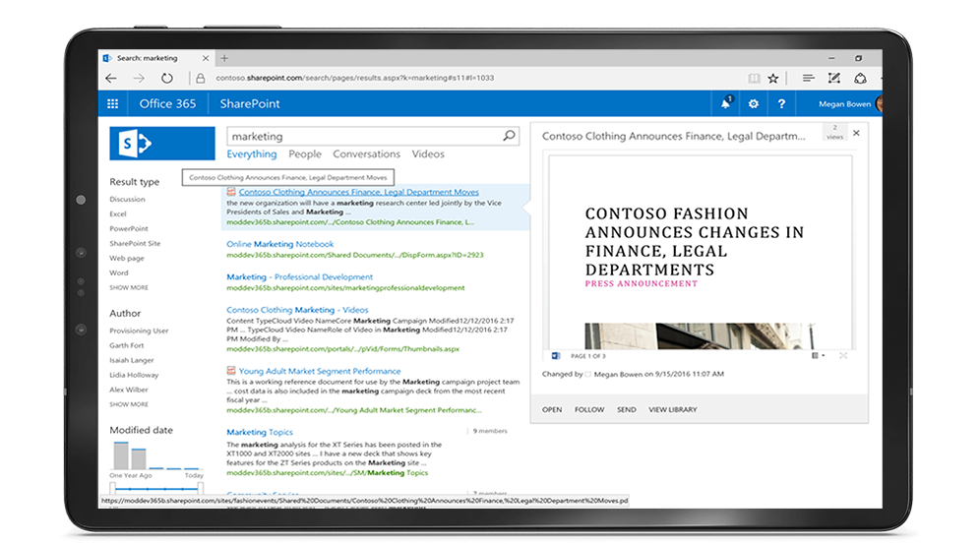Close the Search: marketing browser tab
The width and height of the screenshot is (980, 544).
tap(206, 58)
